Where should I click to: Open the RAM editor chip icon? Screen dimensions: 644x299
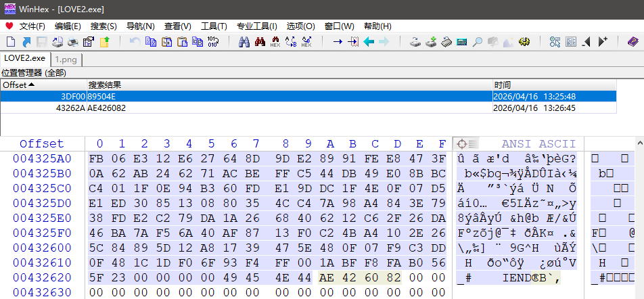(x=446, y=42)
